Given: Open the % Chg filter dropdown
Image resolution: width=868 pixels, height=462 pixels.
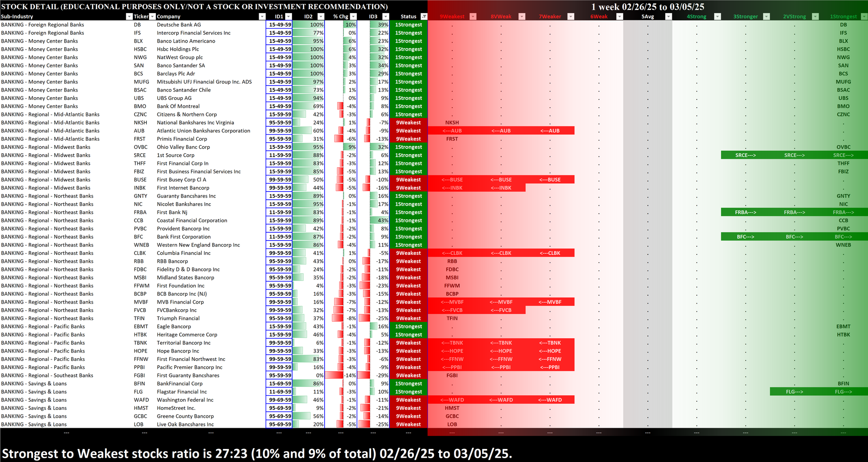Looking at the screenshot, I should click(353, 16).
